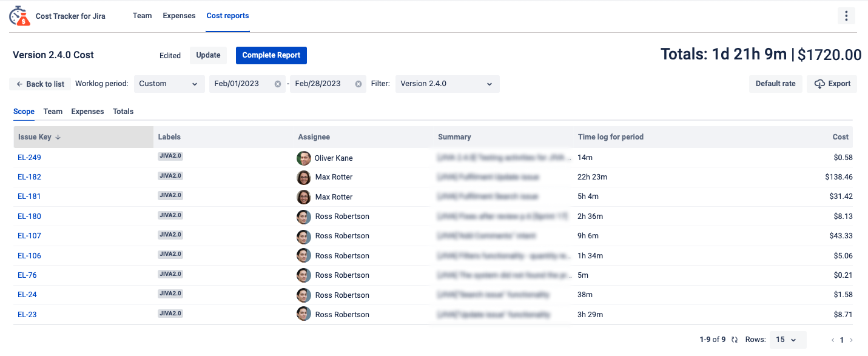Click the Back to list button
Screen dimensions: 868x356
coord(40,84)
